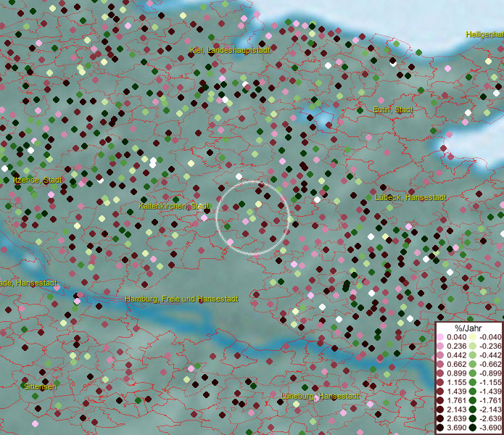Click the 2.143 dark maroon legend dot

click(440, 410)
